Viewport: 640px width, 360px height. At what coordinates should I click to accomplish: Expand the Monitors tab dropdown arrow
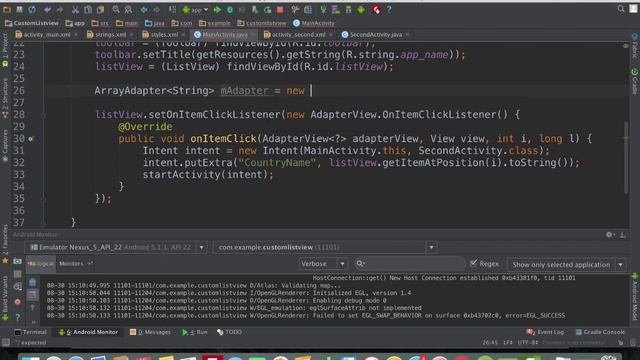click(x=90, y=264)
